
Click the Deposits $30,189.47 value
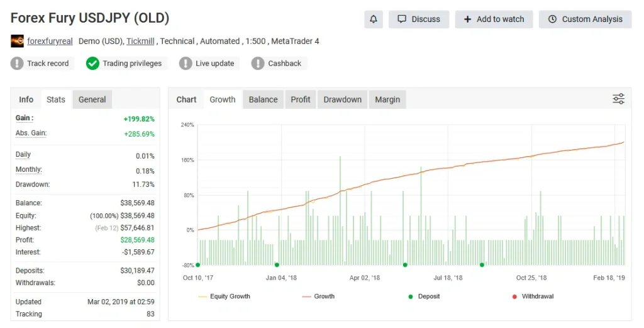(138, 271)
